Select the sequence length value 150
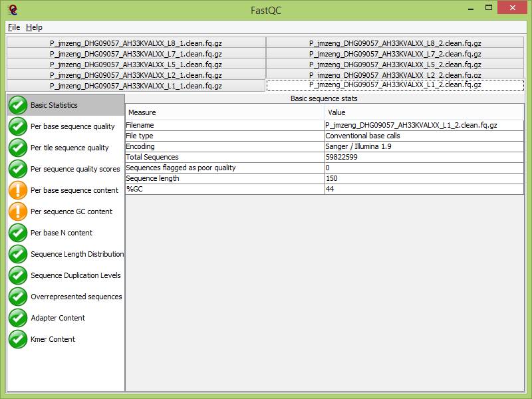Viewport: 532px width, 399px height. click(x=424, y=178)
